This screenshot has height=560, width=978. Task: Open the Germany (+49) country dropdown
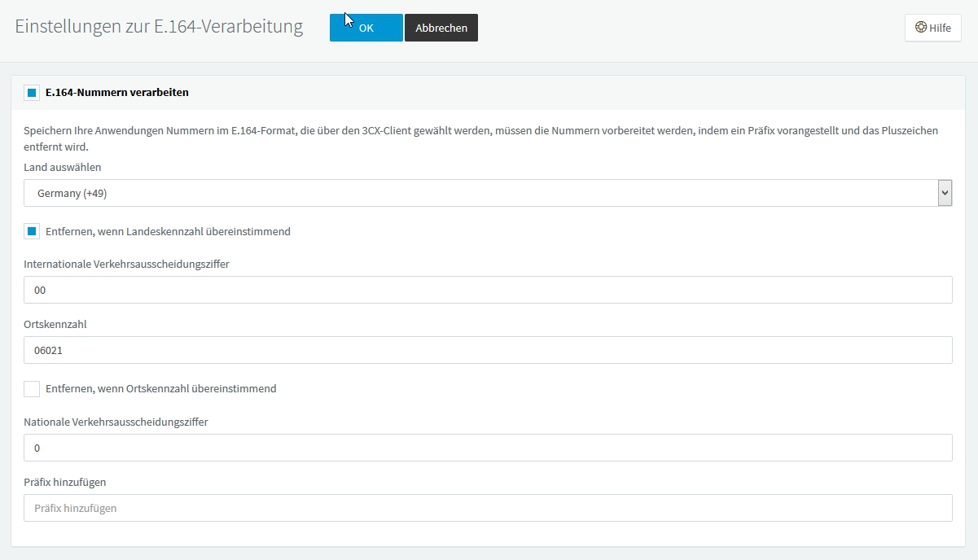click(480, 194)
